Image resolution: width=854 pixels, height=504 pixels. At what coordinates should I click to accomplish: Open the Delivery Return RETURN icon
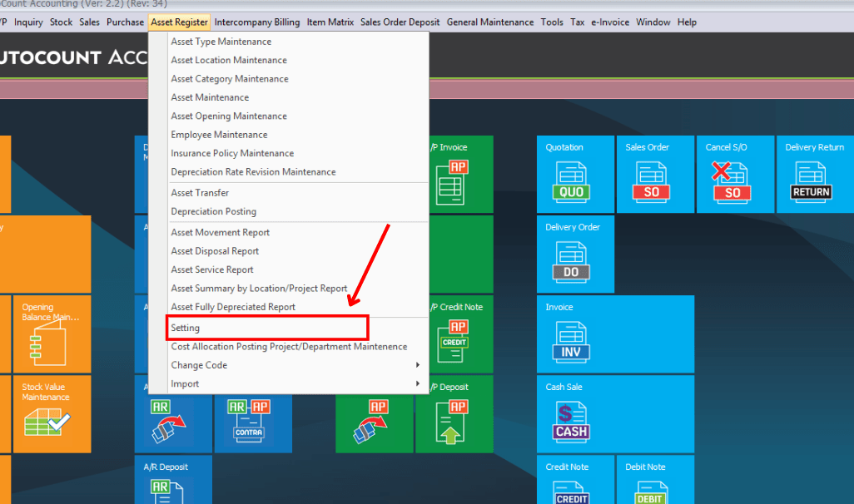click(814, 174)
